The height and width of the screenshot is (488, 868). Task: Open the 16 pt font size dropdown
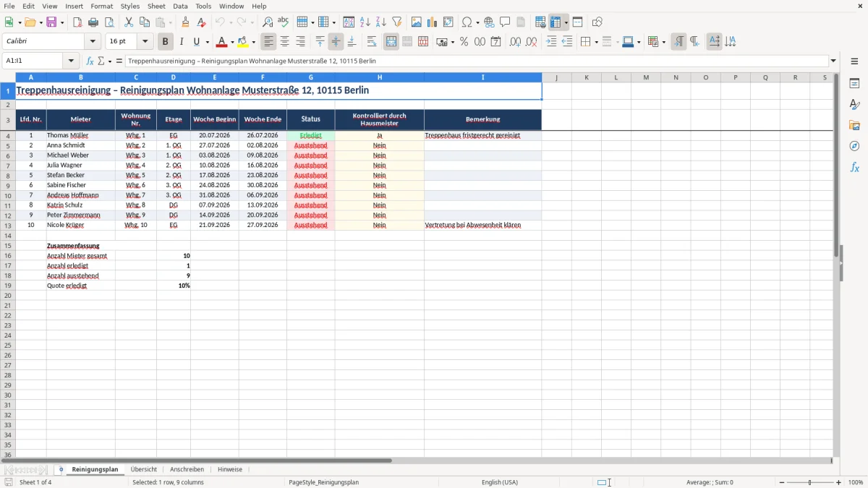145,42
